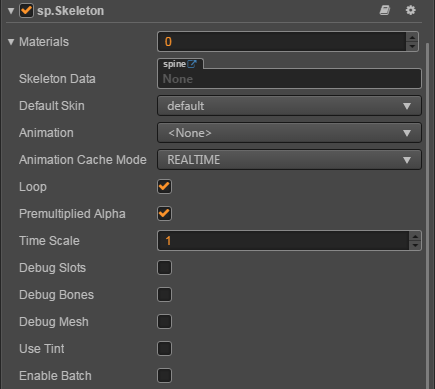Screen dimensions: 435x389
Task: Click the Materials count input field
Action: pyautogui.click(x=282, y=42)
